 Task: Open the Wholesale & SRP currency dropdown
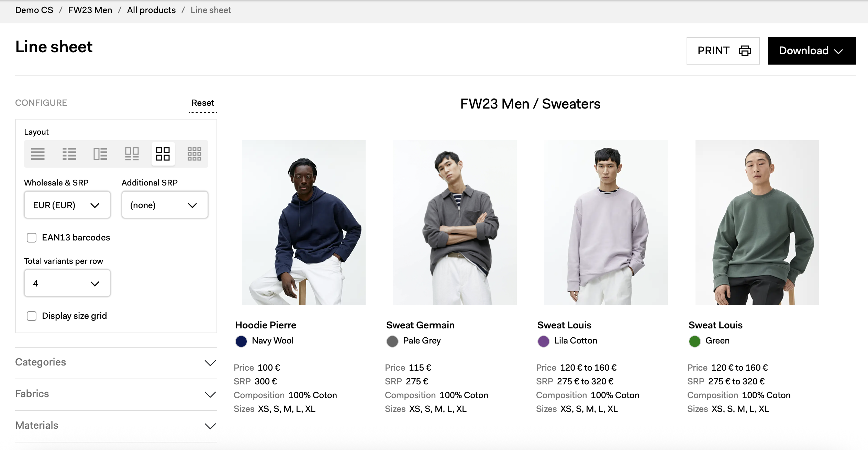67,205
